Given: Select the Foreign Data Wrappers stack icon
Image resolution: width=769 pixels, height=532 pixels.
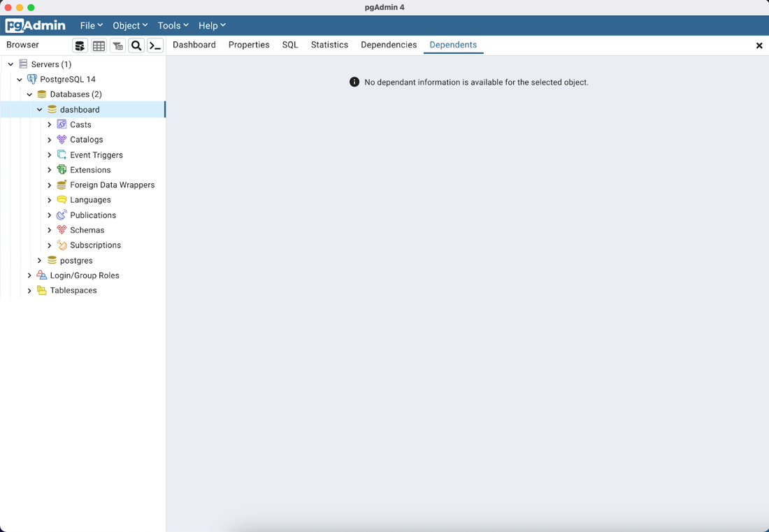Looking at the screenshot, I should tap(62, 185).
